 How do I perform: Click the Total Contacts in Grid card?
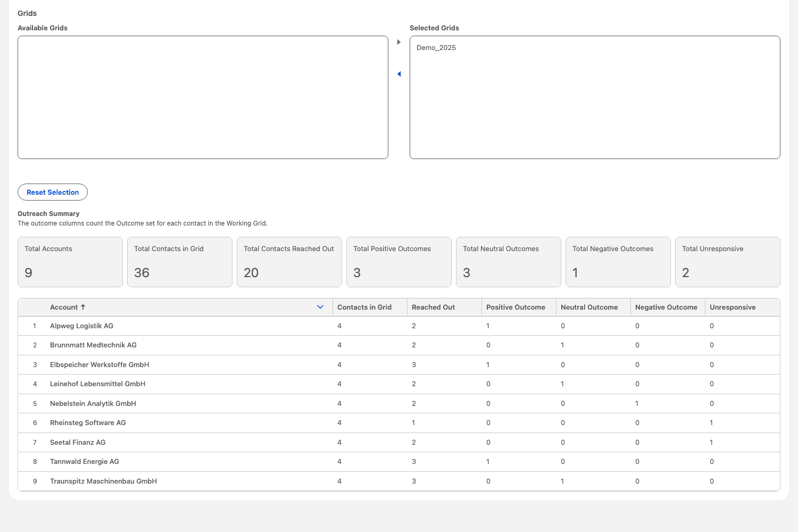[180, 262]
